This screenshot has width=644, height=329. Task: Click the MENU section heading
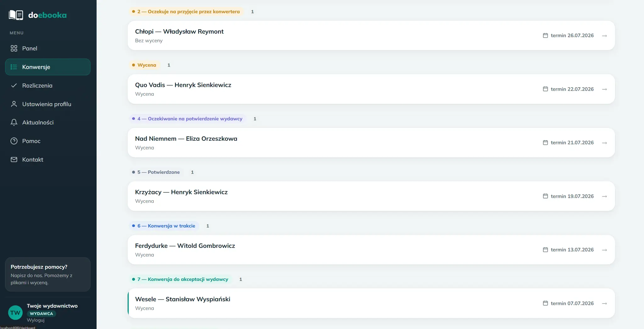[17, 33]
